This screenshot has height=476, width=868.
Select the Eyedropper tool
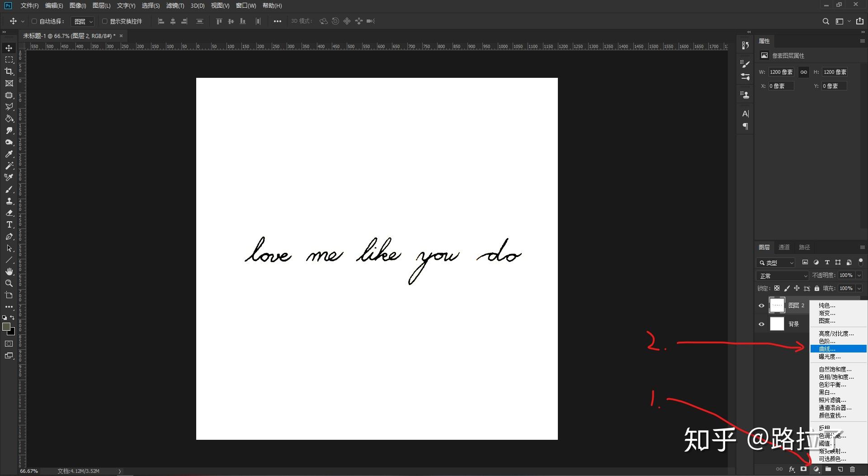point(9,154)
